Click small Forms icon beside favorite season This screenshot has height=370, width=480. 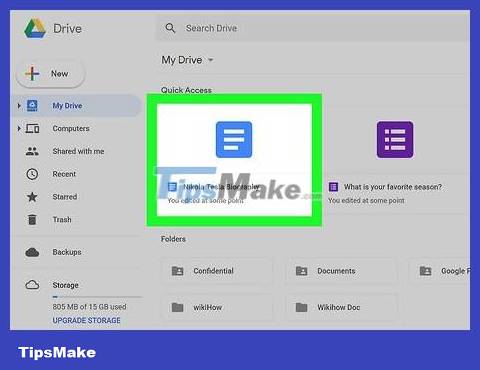pos(333,187)
